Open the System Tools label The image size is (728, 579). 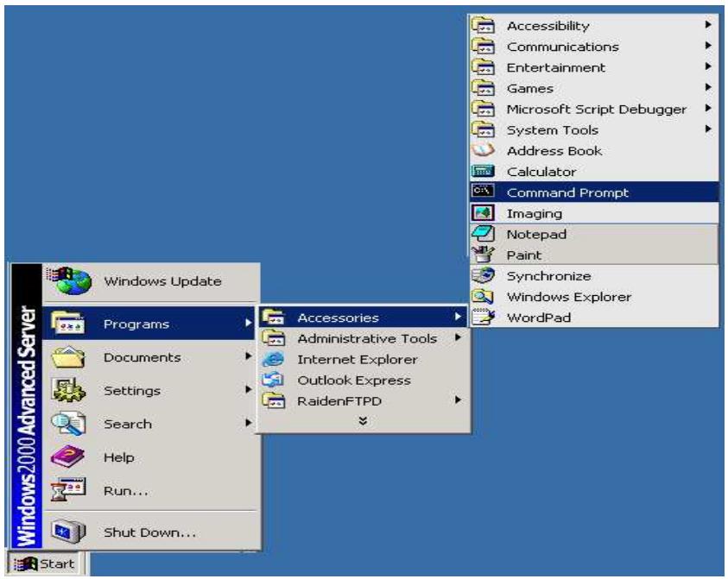[553, 130]
